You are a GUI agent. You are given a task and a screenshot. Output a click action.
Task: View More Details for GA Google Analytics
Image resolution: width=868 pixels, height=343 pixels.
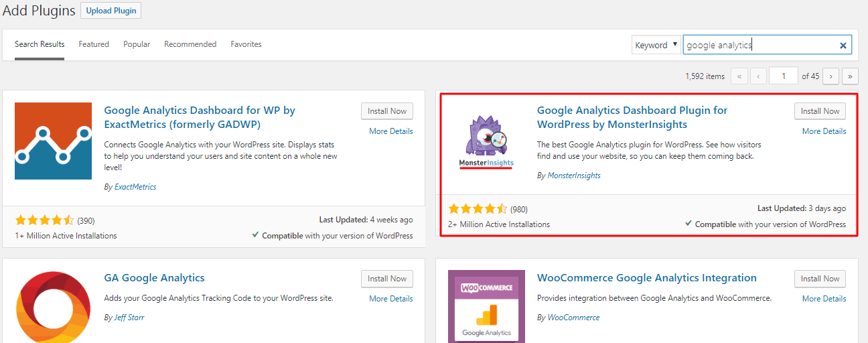[391, 299]
